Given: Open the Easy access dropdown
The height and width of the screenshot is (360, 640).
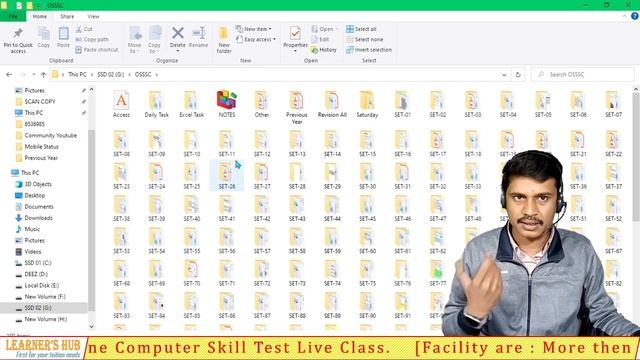Looking at the screenshot, I should click(x=256, y=39).
